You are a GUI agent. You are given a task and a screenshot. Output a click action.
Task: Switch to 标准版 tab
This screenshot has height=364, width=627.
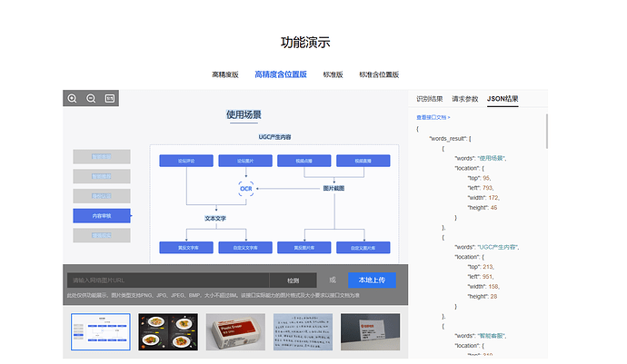[333, 74]
